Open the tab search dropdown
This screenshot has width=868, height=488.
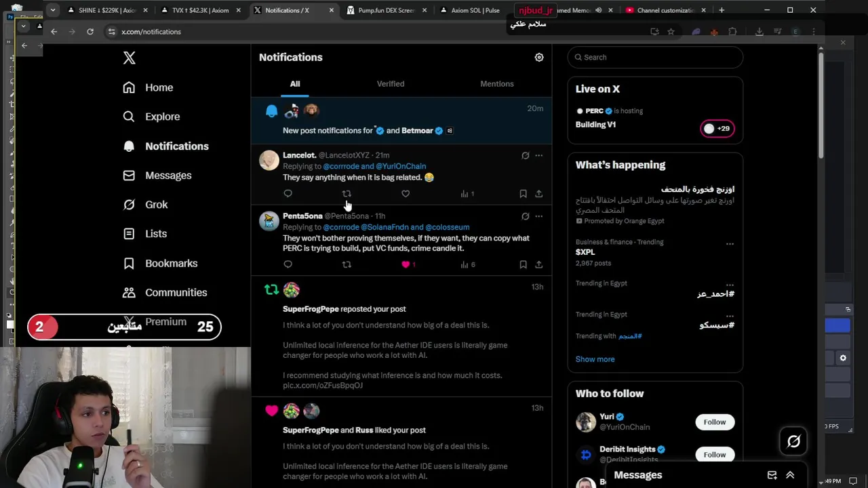[x=53, y=10]
